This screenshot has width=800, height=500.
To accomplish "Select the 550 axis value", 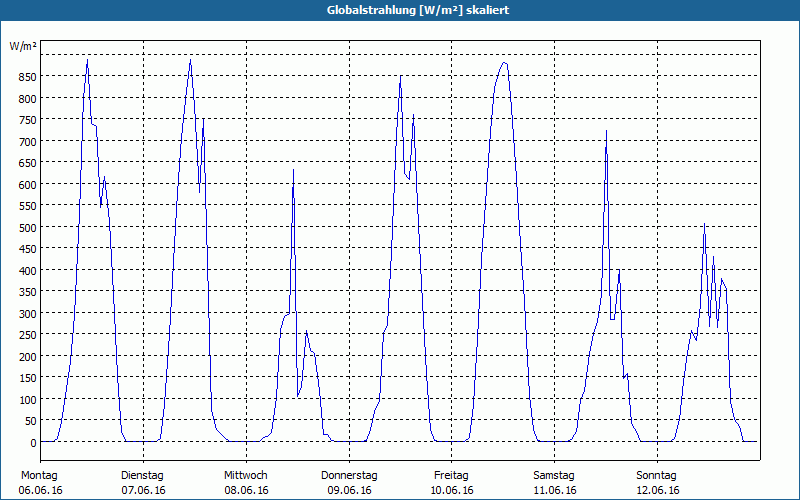I will pos(28,206).
